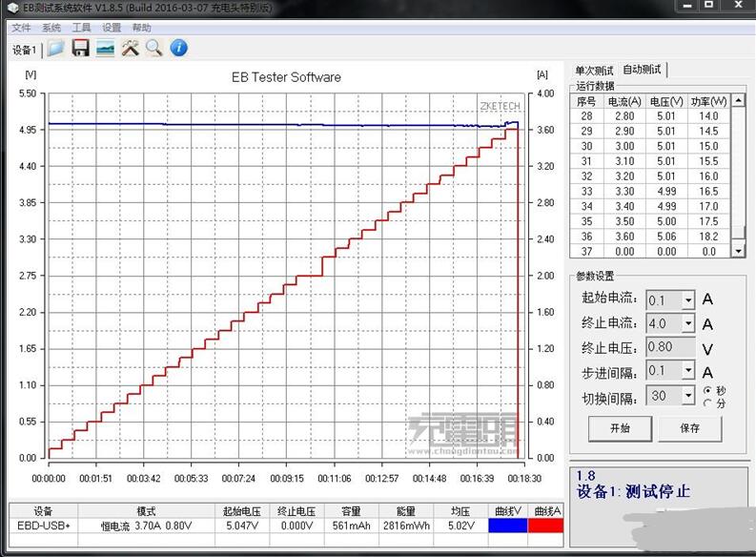Switch to the 单次测试 tab
The height and width of the screenshot is (557, 756).
(x=593, y=70)
